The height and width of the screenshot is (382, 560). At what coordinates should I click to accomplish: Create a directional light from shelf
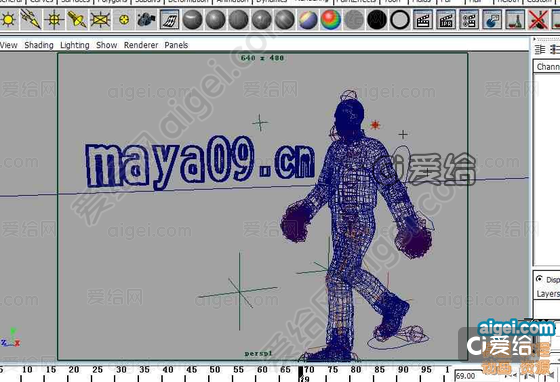(x=31, y=19)
